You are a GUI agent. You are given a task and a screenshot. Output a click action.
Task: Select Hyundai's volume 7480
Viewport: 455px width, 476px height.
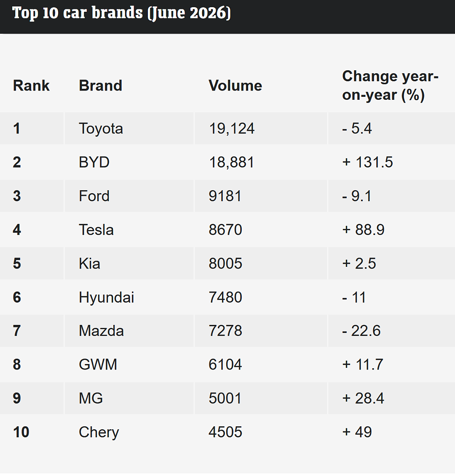click(x=225, y=297)
